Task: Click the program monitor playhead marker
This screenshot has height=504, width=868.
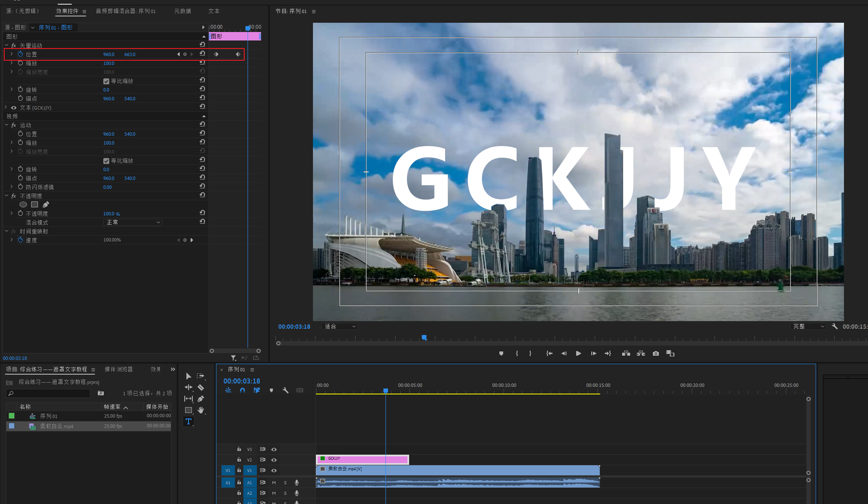Action: 424,338
